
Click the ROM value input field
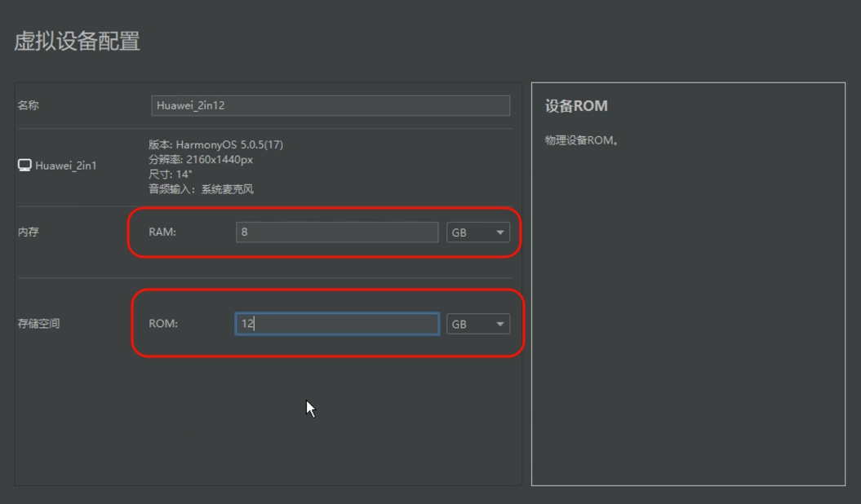click(x=337, y=324)
